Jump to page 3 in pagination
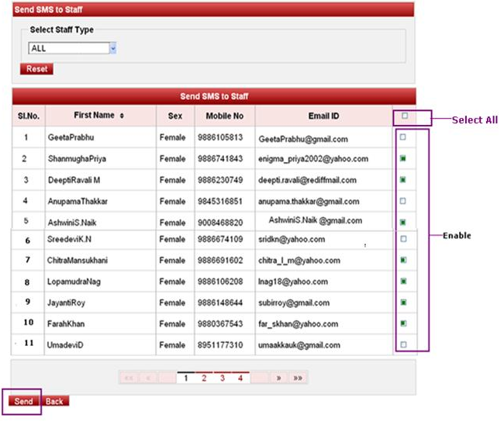 (223, 378)
